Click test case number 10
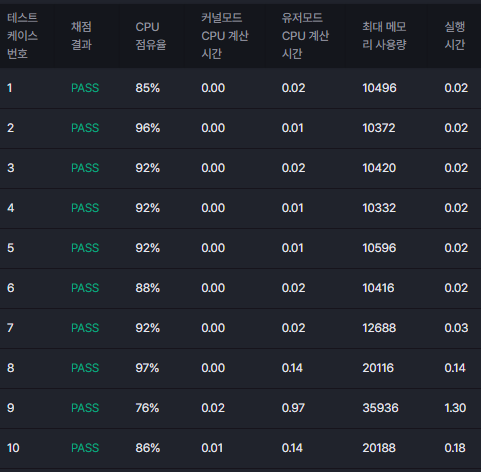This screenshot has width=481, height=472. pyautogui.click(x=13, y=448)
